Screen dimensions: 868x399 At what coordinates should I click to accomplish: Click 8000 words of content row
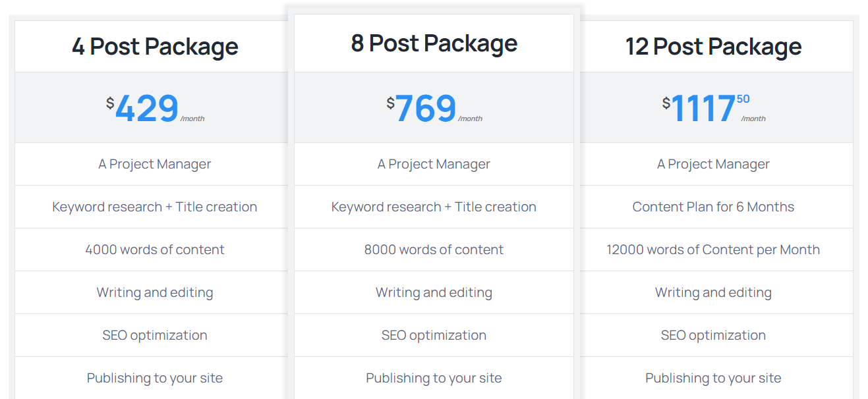click(x=434, y=250)
